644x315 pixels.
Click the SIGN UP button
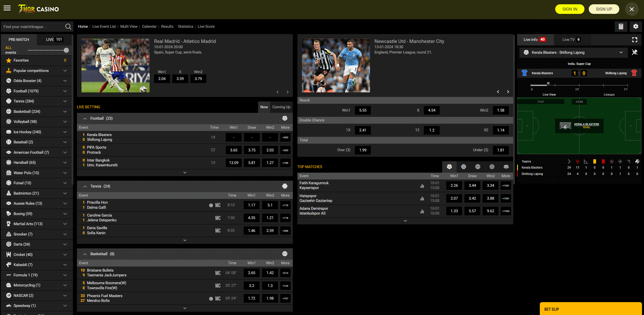coord(604,9)
